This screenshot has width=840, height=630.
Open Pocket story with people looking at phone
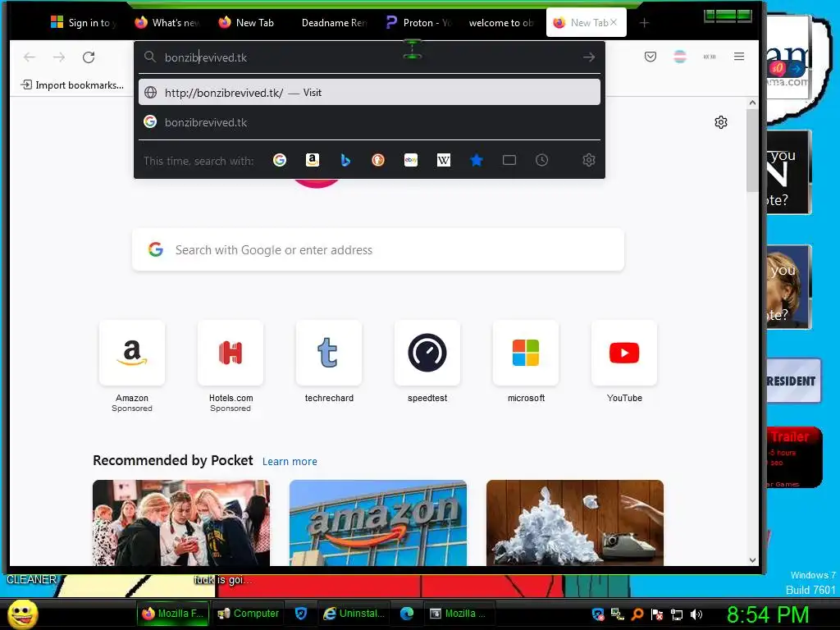pos(181,523)
